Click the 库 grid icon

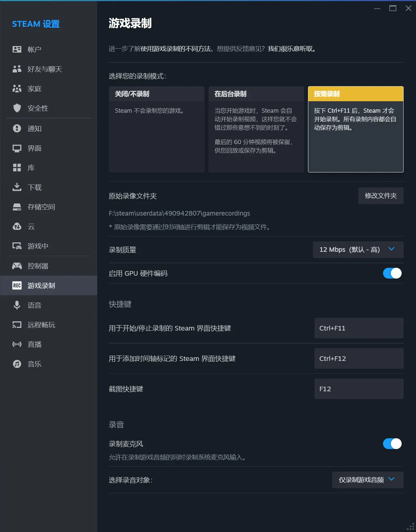[17, 168]
